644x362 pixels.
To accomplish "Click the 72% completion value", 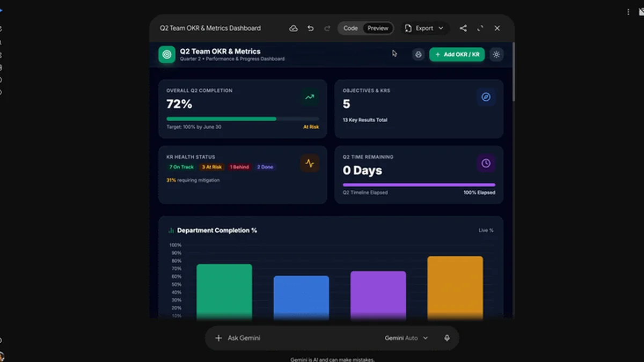I will [x=179, y=104].
